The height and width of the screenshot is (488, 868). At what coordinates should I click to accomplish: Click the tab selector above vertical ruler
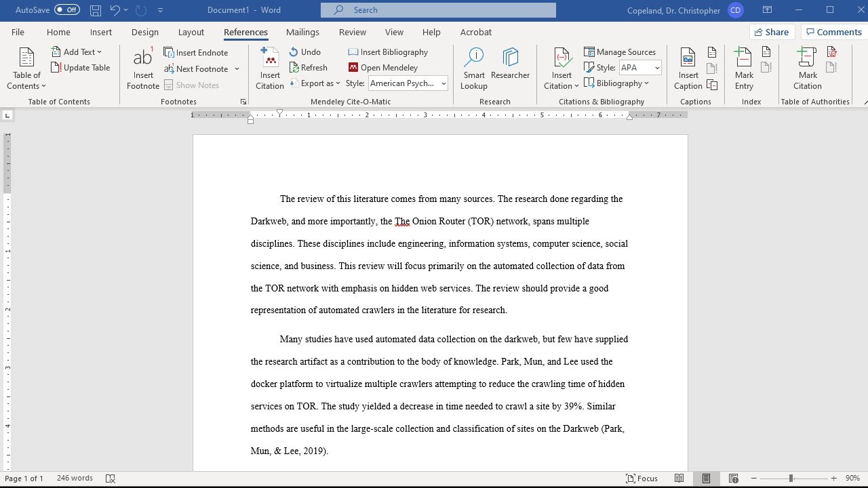pos(7,115)
